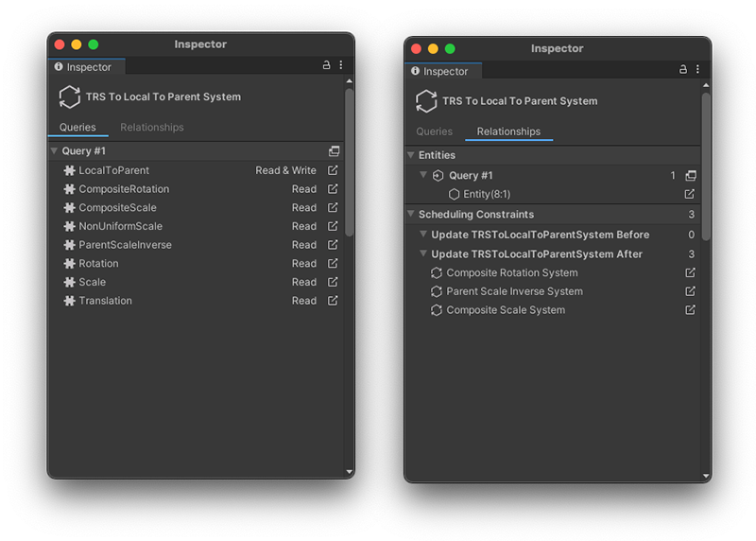Click the left Inspector vertical scrollbar
Viewport: 756px width, 541px height.
[x=349, y=161]
